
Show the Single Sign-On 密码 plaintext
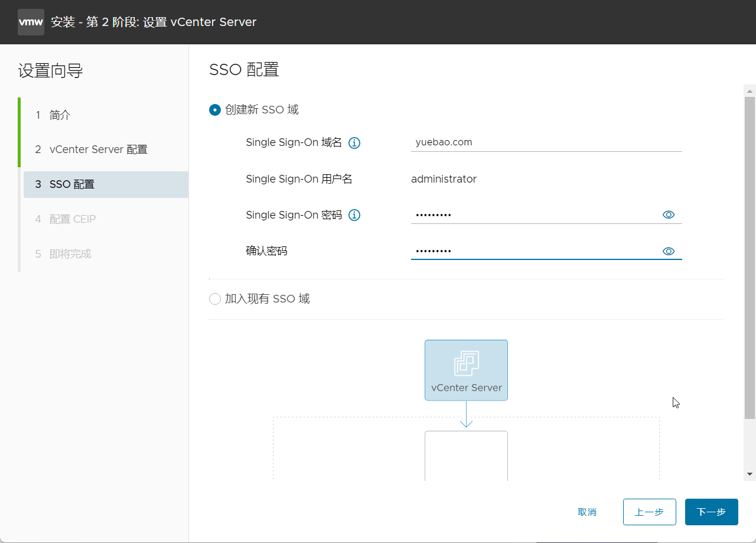[668, 214]
